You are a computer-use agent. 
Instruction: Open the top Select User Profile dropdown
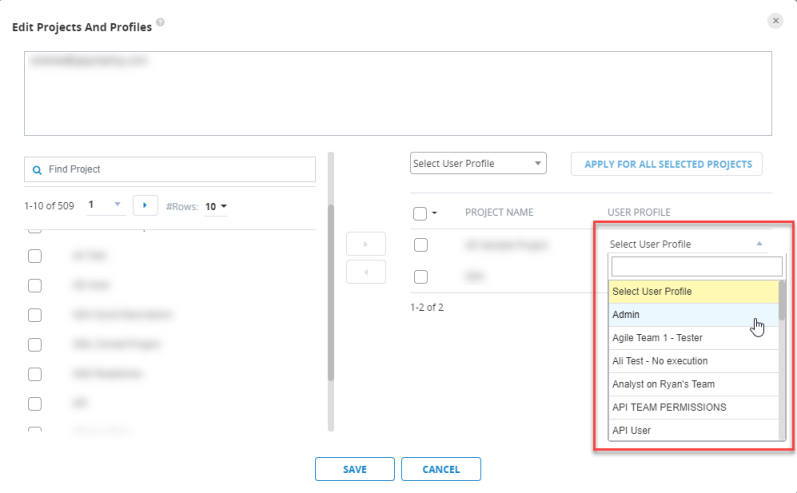[478, 164]
